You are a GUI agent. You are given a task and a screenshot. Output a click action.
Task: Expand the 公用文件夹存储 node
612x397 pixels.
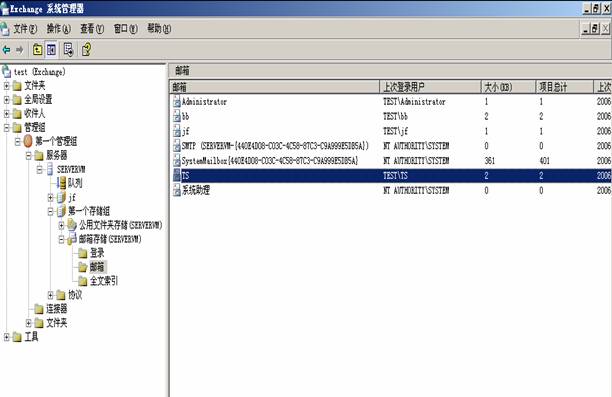pyautogui.click(x=61, y=225)
